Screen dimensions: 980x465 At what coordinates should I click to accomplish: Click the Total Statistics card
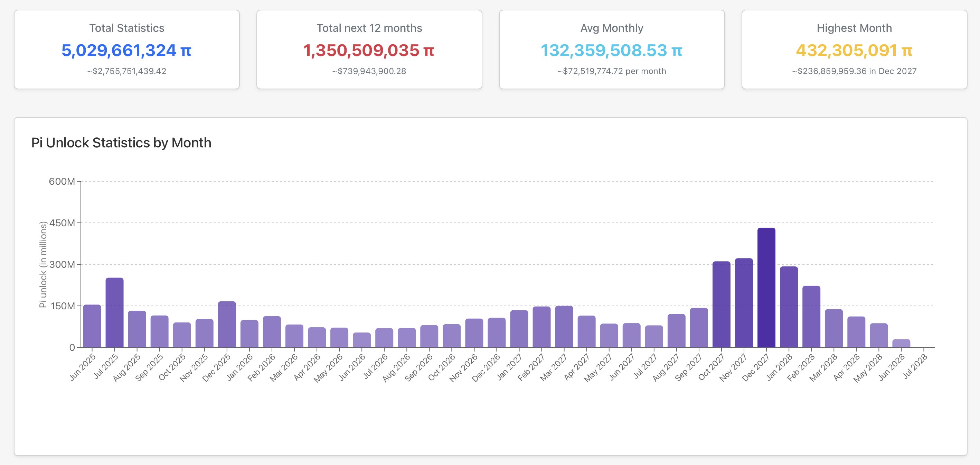127,49
